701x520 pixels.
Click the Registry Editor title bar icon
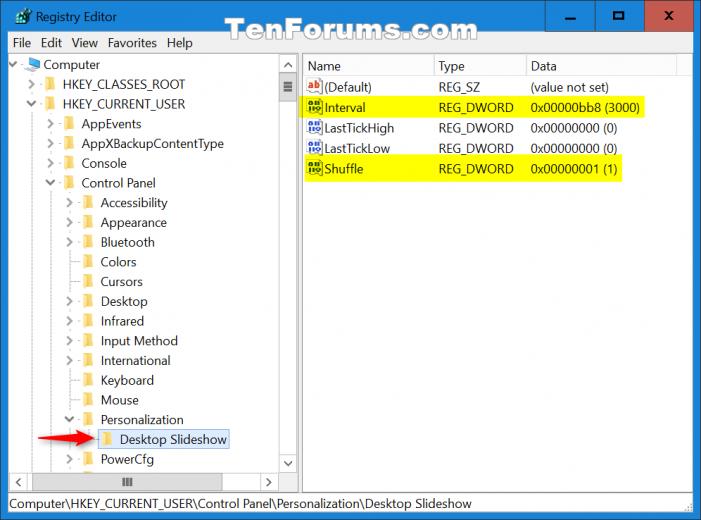coord(23,17)
